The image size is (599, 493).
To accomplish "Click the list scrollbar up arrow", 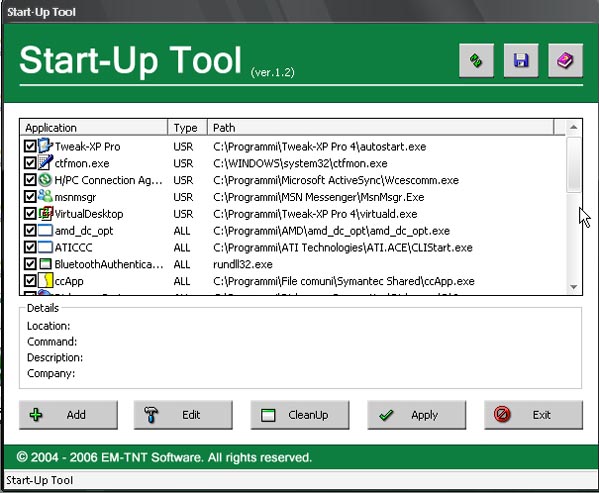I will (573, 127).
